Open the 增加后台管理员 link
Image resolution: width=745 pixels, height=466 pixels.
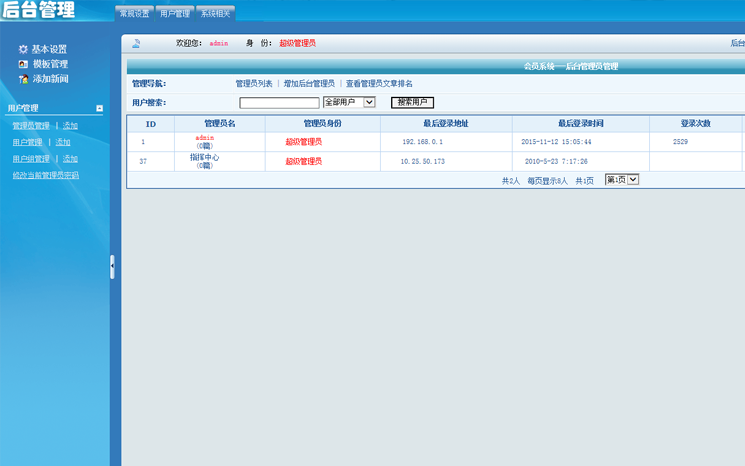(x=309, y=84)
